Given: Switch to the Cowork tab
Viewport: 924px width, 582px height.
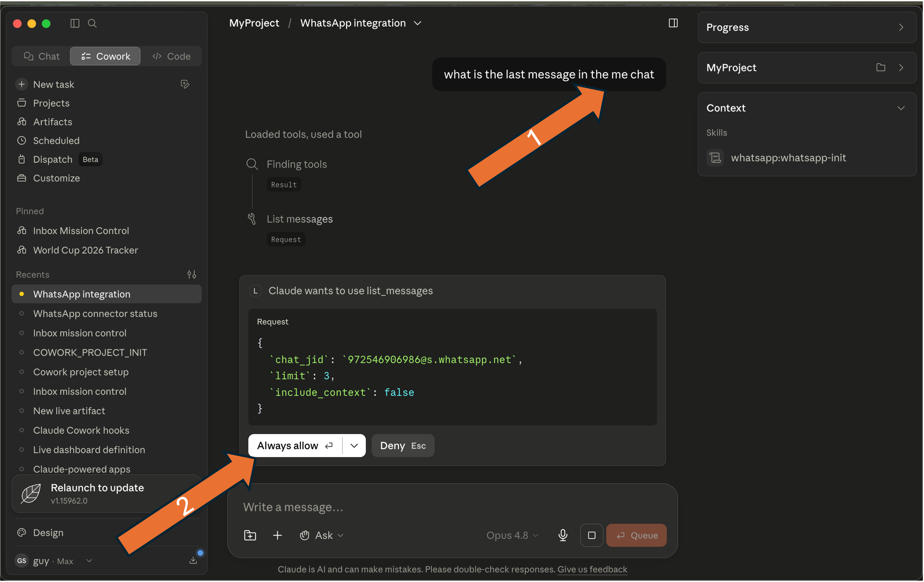Looking at the screenshot, I should click(106, 56).
